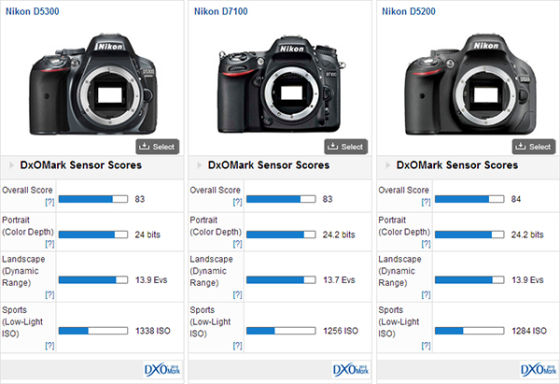Open the Overall Score help [?] for D5200
The height and width of the screenshot is (384, 560).
point(426,202)
